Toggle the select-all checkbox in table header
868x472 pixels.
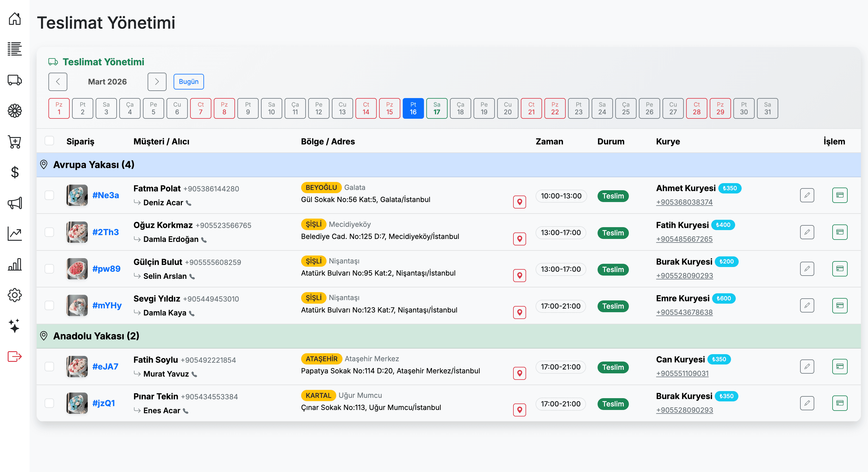(50, 141)
